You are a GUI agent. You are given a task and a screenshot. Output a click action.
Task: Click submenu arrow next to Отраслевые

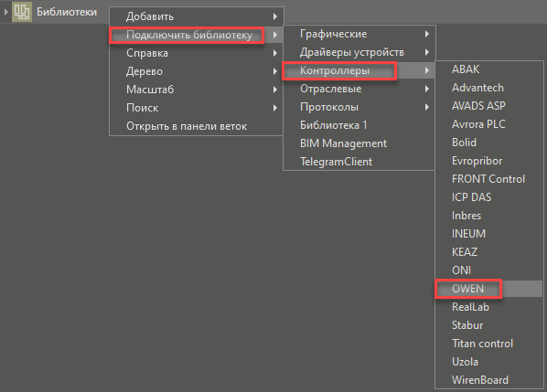coord(426,89)
